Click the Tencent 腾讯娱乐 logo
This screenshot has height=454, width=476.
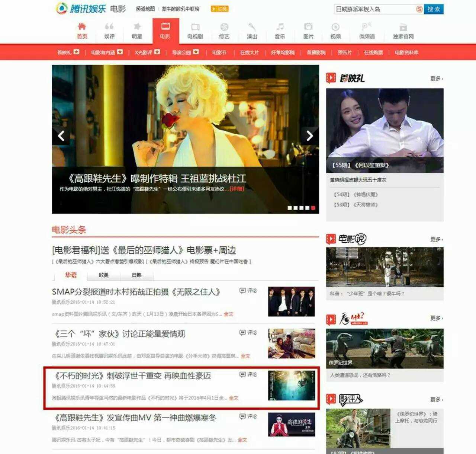point(81,8)
